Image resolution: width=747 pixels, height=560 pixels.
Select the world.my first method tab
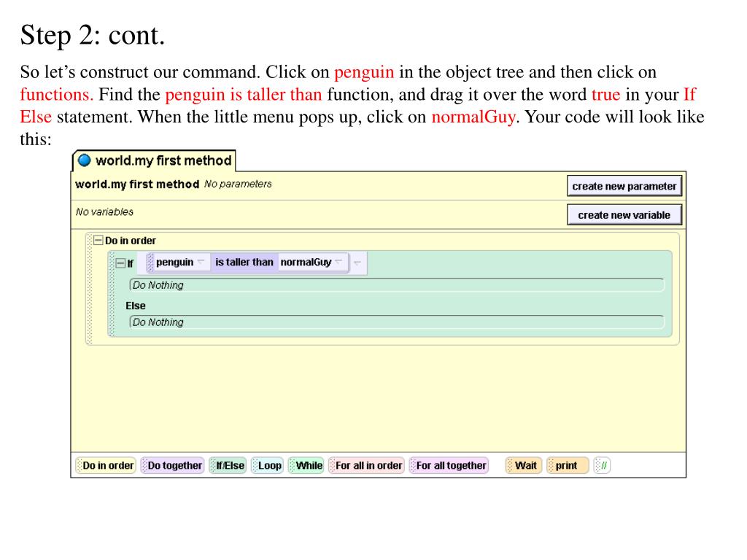click(x=154, y=160)
